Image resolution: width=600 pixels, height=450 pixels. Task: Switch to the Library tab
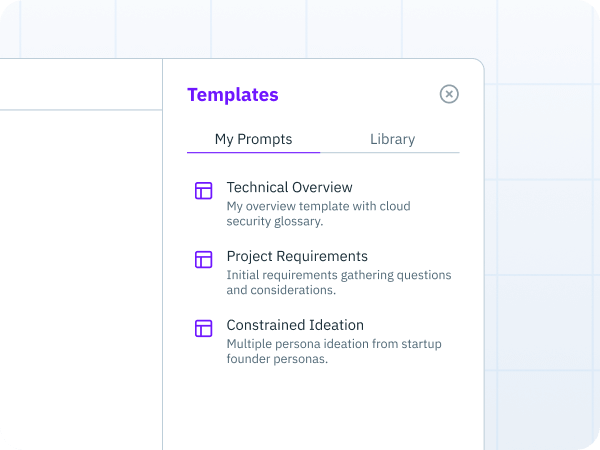point(392,139)
